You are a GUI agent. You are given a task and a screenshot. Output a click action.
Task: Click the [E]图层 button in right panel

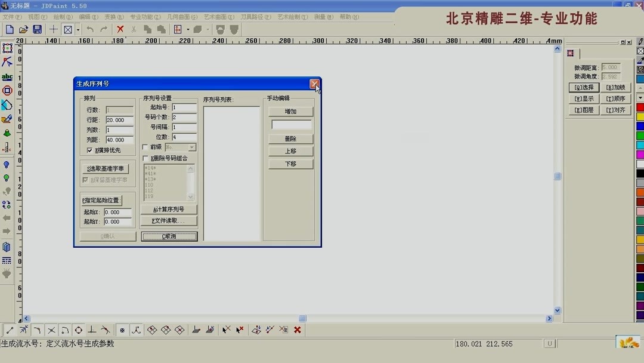584,110
